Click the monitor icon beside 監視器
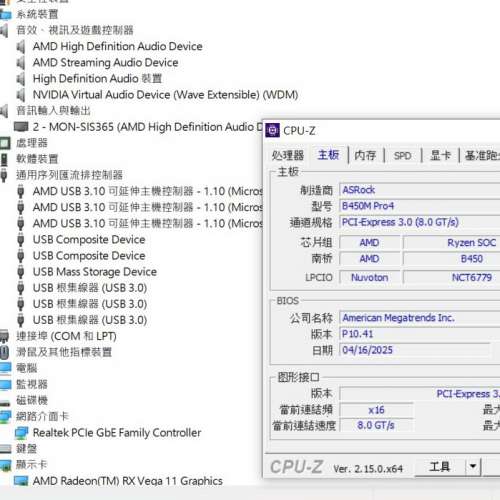The image size is (500, 500). tap(5, 385)
